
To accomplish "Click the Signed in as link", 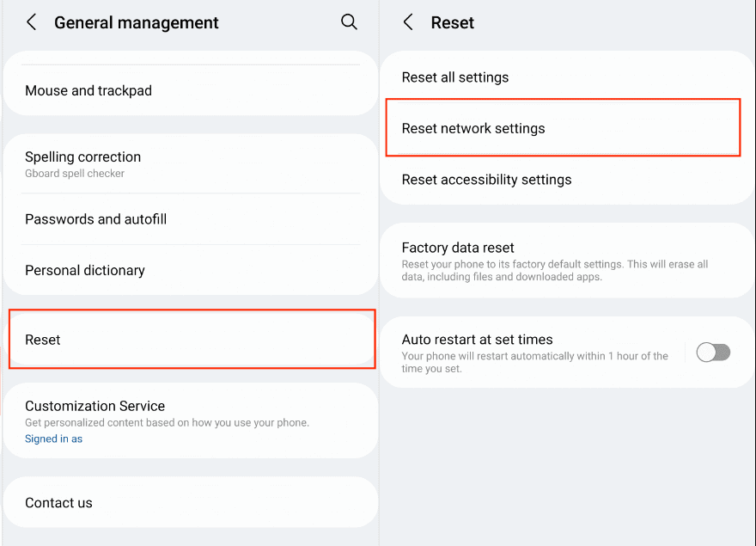I will tap(53, 439).
